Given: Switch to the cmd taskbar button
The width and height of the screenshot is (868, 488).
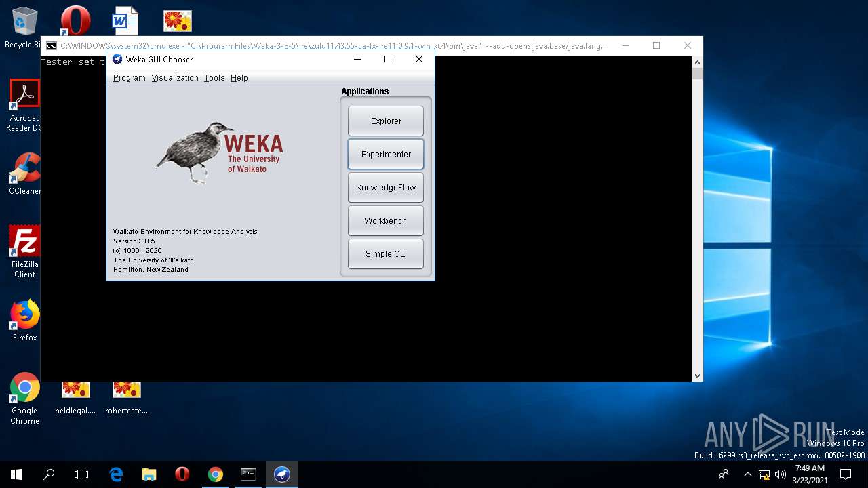Looking at the screenshot, I should [248, 474].
